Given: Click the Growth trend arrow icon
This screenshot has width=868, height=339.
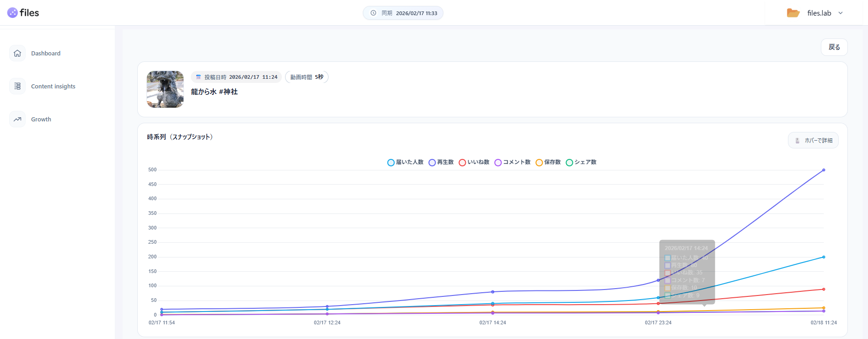Looking at the screenshot, I should click(x=17, y=119).
